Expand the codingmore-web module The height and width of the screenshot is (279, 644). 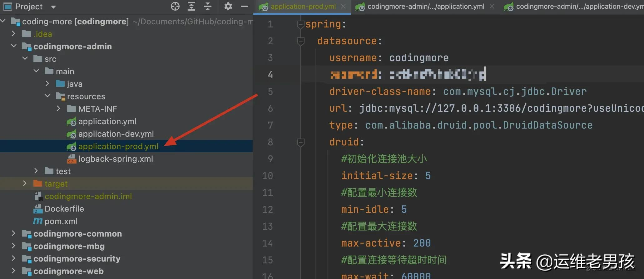pyautogui.click(x=13, y=271)
